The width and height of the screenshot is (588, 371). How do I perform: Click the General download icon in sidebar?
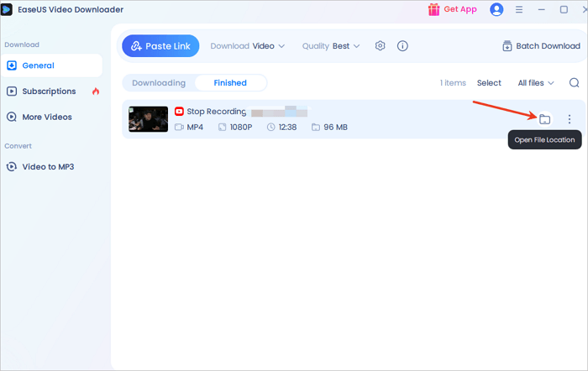coord(12,65)
